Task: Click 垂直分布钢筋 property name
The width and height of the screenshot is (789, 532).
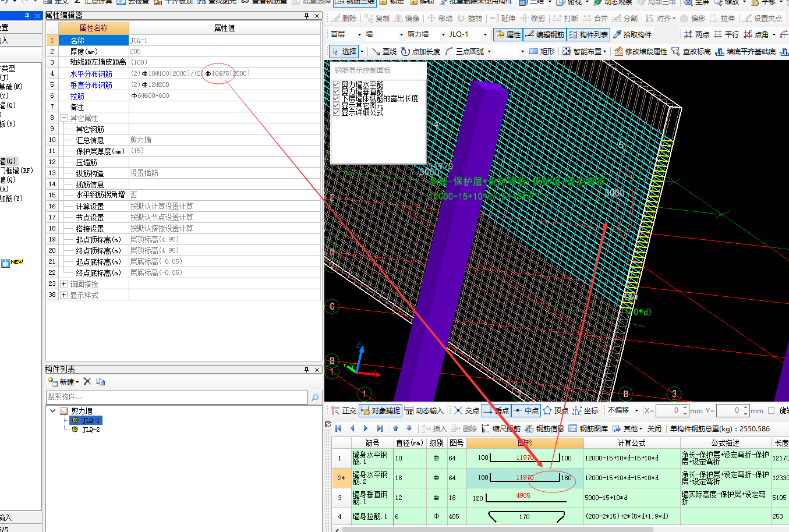Action: click(91, 85)
